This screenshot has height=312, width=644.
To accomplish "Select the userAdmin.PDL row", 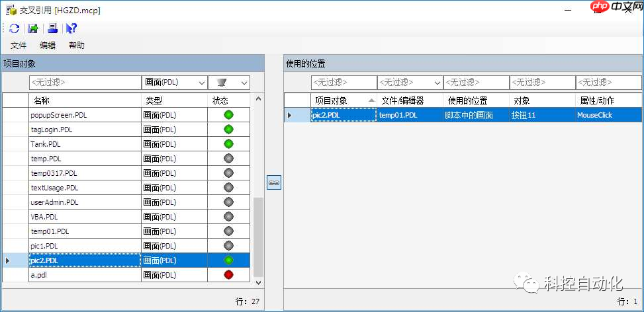I will click(126, 202).
